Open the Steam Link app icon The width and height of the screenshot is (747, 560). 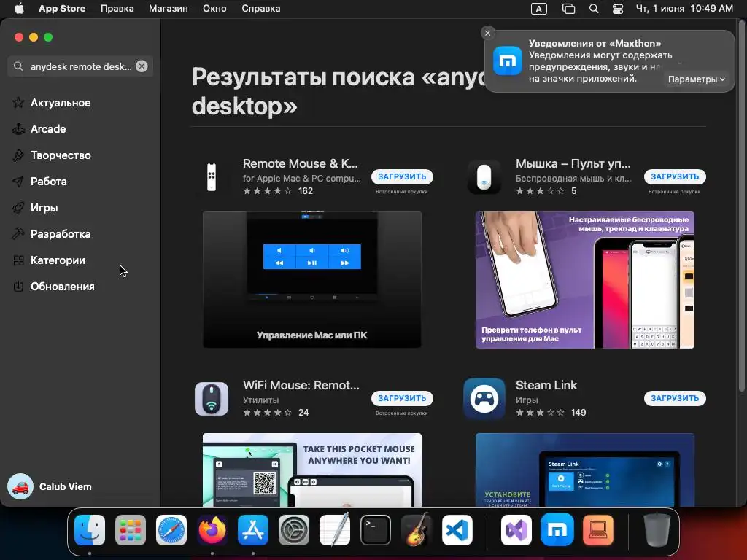484,399
